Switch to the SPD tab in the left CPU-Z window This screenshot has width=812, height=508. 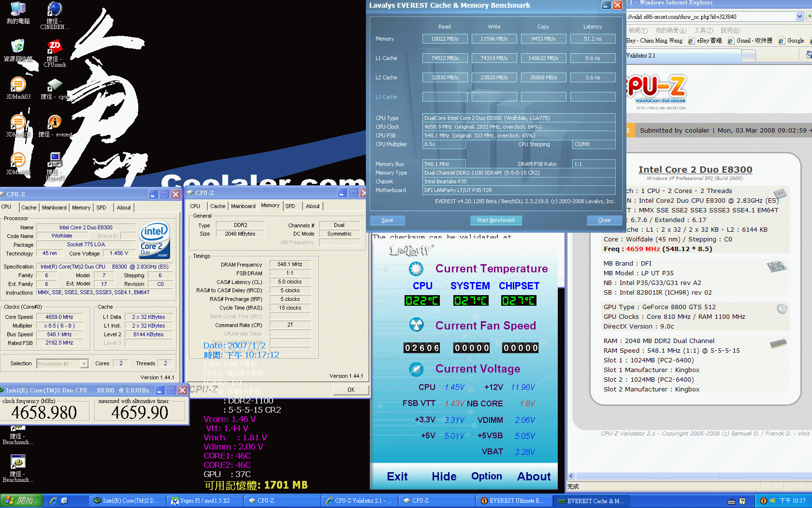pos(101,208)
